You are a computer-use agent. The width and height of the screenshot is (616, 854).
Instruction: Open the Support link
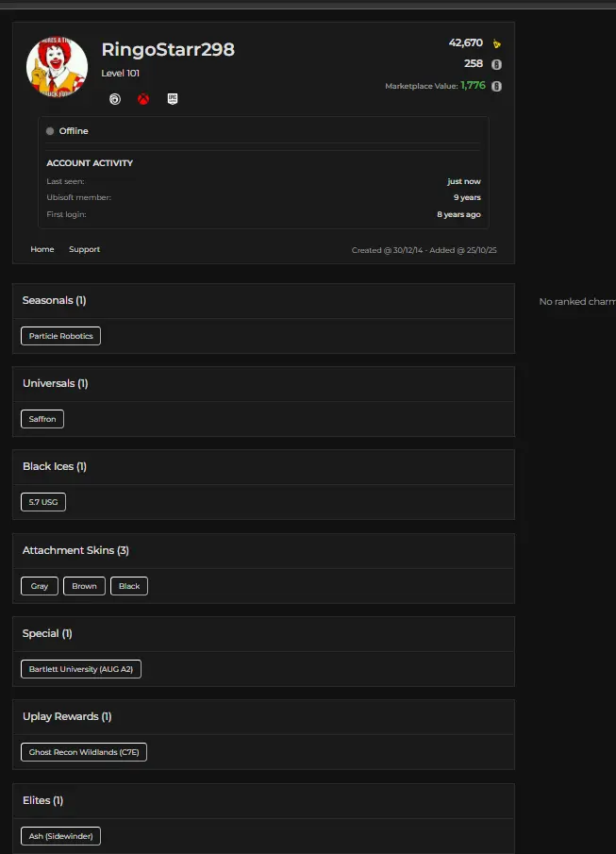84,249
